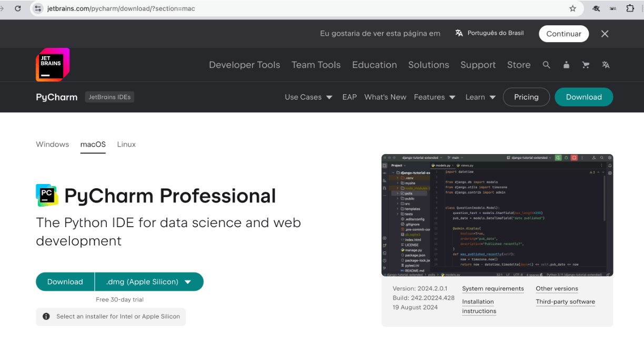Open Education menu
This screenshot has height=347, width=644.
(x=375, y=65)
